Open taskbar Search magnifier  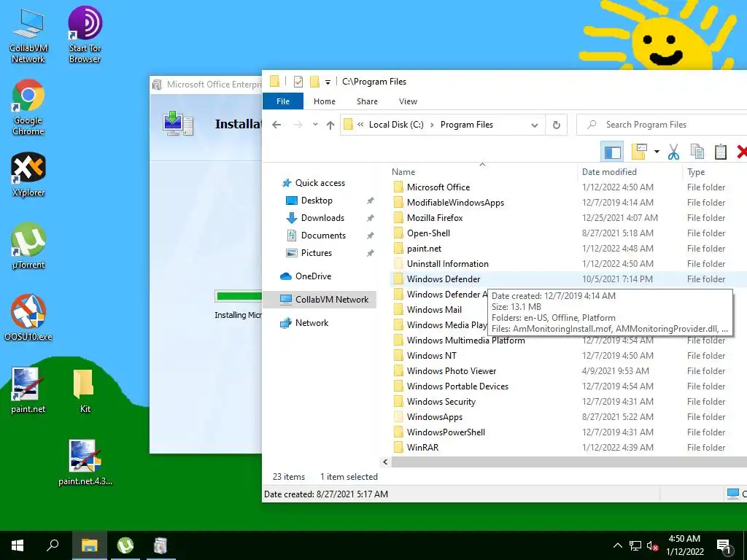pos(53,545)
